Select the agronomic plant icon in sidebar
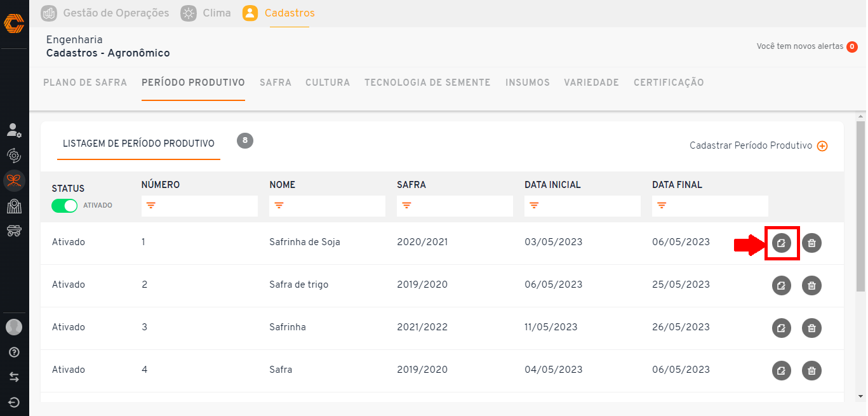The height and width of the screenshot is (416, 868). [x=14, y=181]
